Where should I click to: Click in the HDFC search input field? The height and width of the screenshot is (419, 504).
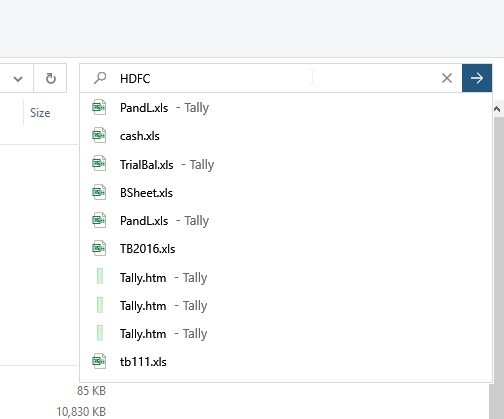277,78
